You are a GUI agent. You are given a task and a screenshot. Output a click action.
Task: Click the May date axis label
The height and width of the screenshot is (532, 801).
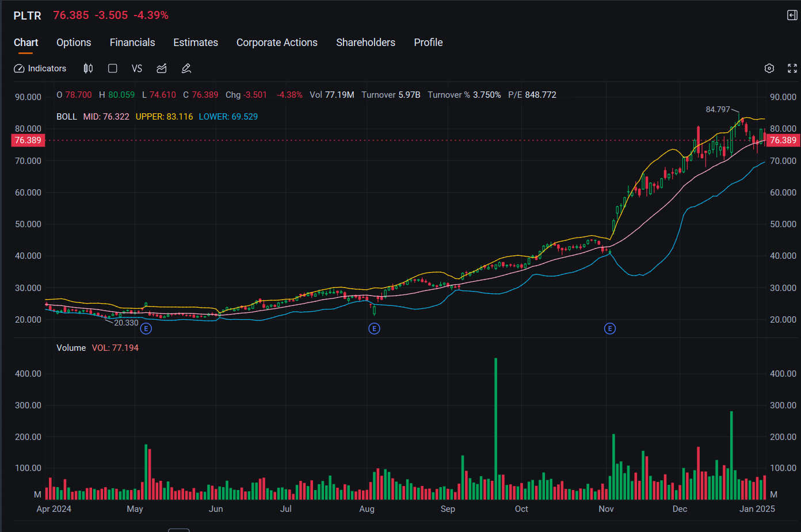[x=135, y=509]
